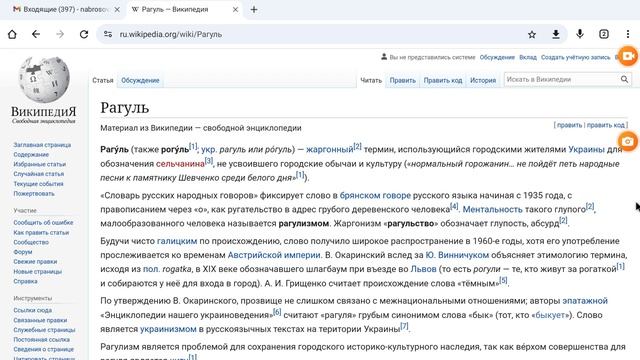
Task: Open browser three-dot menu
Action: tap(628, 34)
